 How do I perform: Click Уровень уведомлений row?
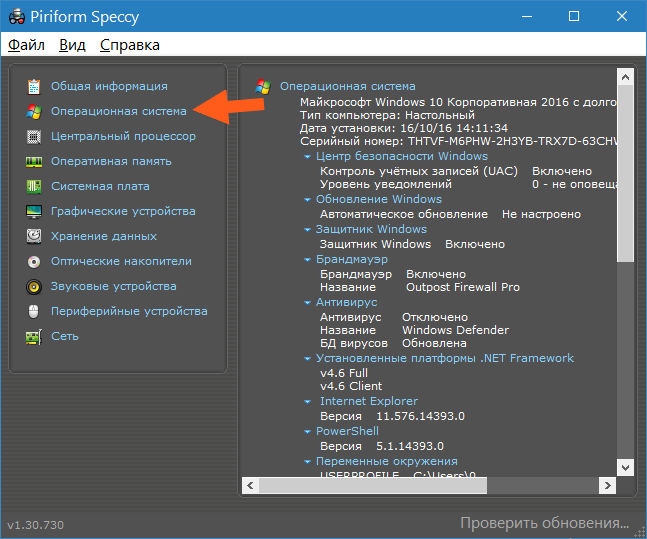coord(469,184)
